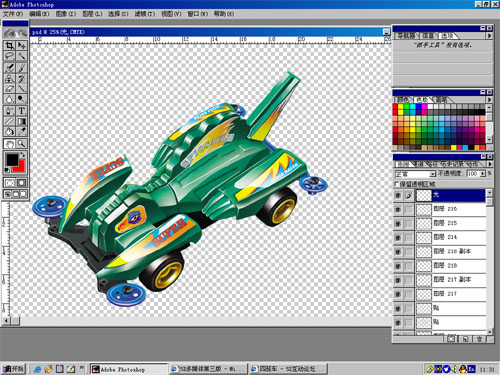Viewport: 500px width, 375px height.
Task: Open the 文件 (File) menu
Action: (13, 14)
